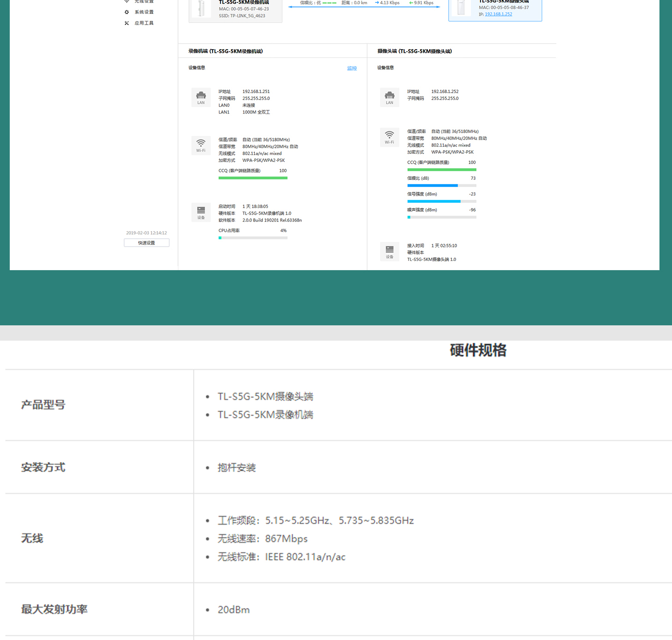The height and width of the screenshot is (640, 672).
Task: Open the 应用工具 menu item
Action: click(x=144, y=23)
